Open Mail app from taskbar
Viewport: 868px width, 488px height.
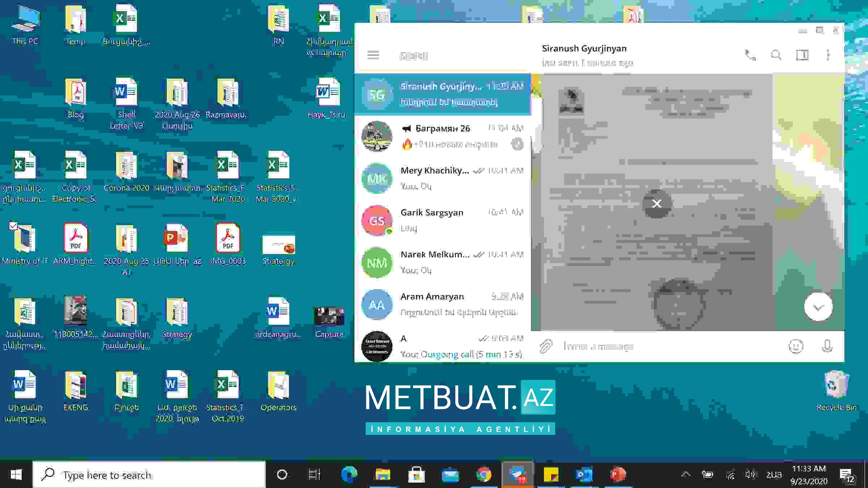click(450, 475)
